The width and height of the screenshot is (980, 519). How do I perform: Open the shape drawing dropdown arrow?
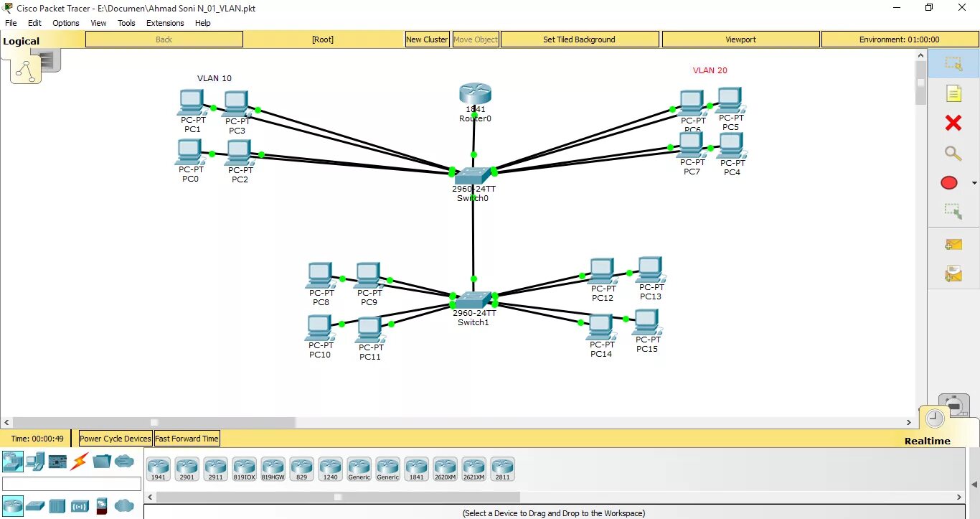(x=974, y=183)
